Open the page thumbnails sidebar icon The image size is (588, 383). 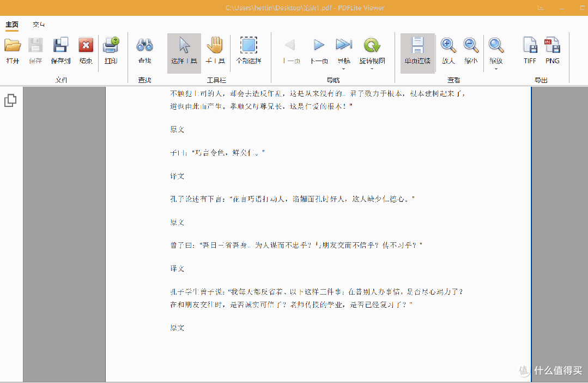(x=10, y=100)
